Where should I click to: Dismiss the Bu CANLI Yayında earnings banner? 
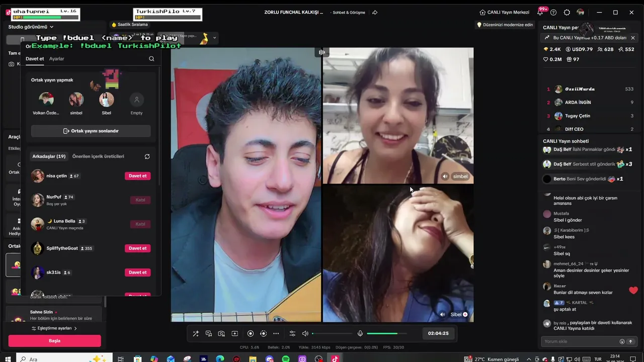[633, 38]
